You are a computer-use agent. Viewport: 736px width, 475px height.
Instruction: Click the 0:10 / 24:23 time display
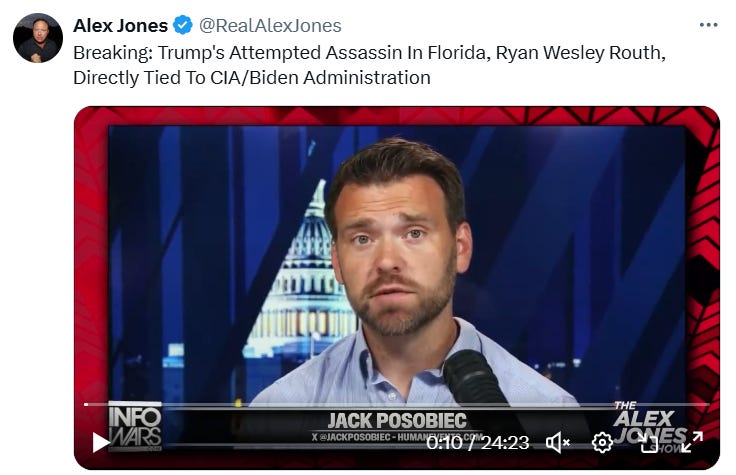477,443
